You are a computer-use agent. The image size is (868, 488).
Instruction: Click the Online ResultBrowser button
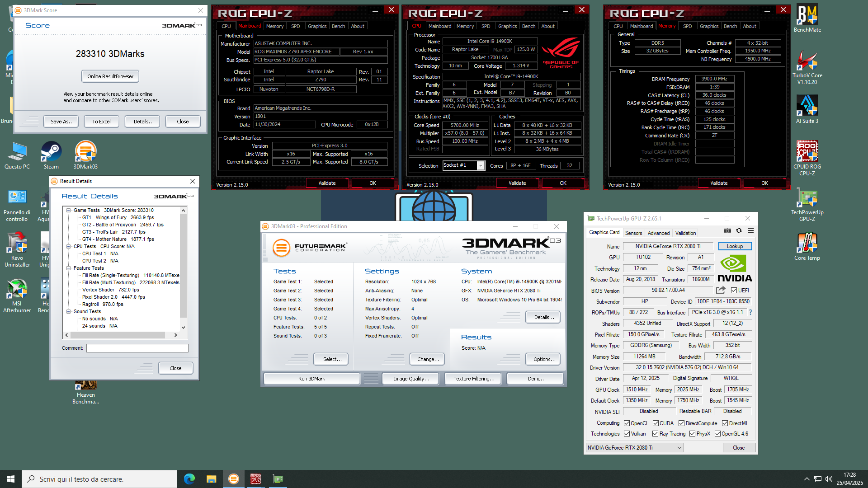(110, 76)
